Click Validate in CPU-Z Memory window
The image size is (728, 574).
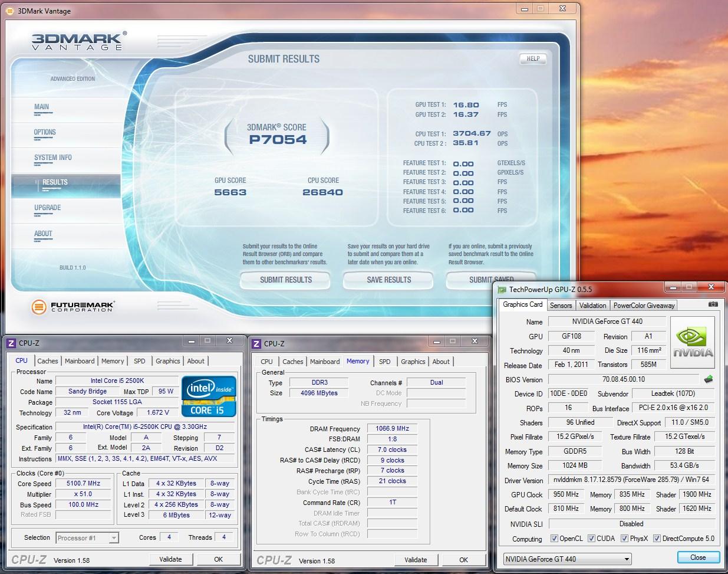tap(416, 560)
